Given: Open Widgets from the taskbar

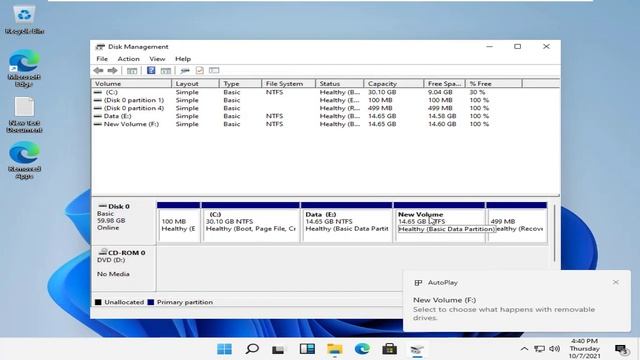Looking at the screenshot, I should [x=307, y=349].
